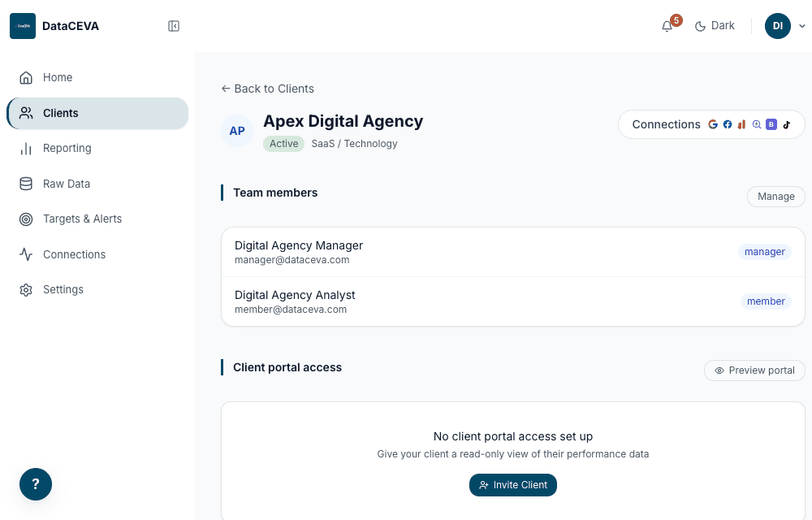Toggle Dark mode

(715, 26)
